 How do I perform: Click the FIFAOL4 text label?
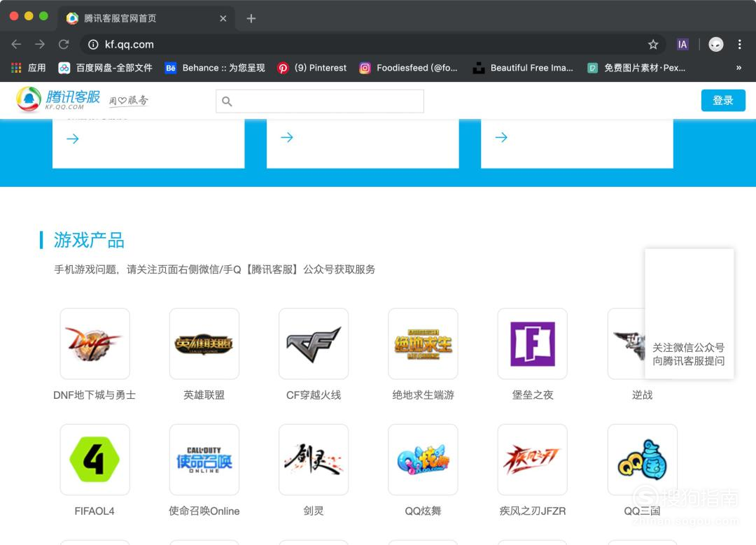tap(94, 511)
